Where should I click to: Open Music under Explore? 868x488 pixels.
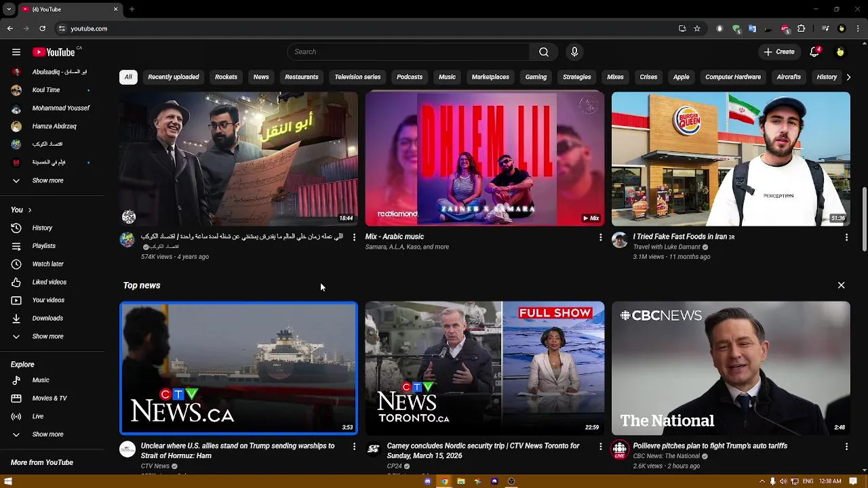41,380
